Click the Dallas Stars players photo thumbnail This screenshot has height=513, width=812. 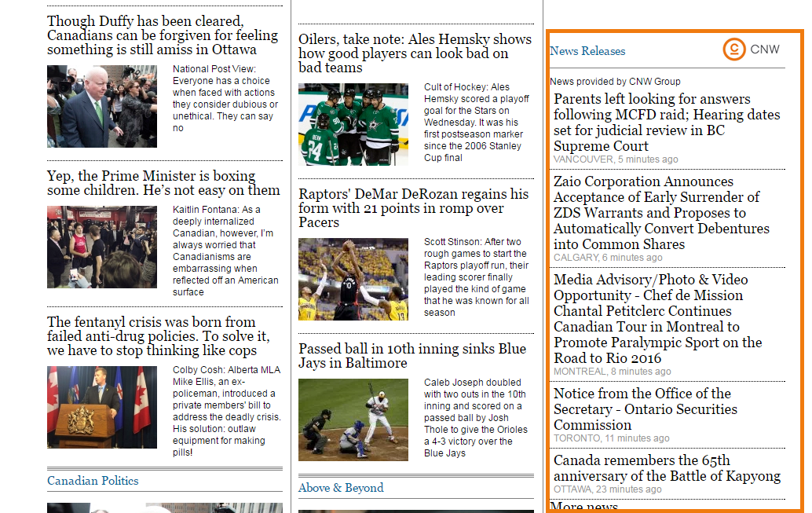pyautogui.click(x=353, y=124)
